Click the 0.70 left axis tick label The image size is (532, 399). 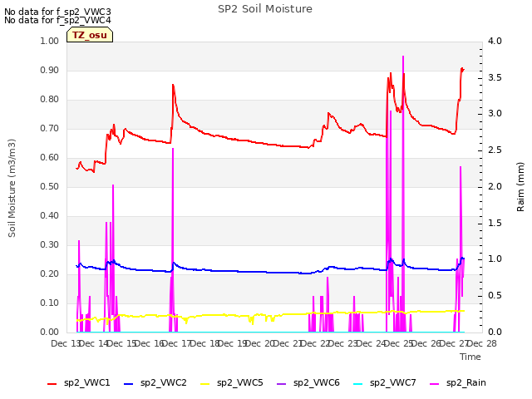[x=50, y=129]
